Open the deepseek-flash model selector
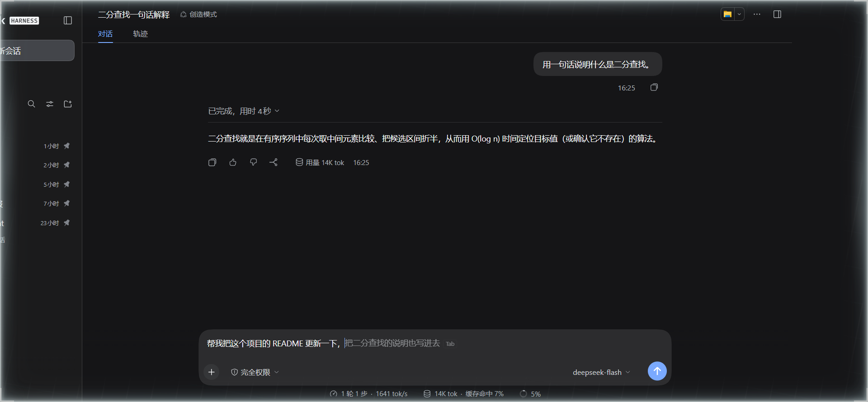This screenshot has width=868, height=402. point(601,372)
